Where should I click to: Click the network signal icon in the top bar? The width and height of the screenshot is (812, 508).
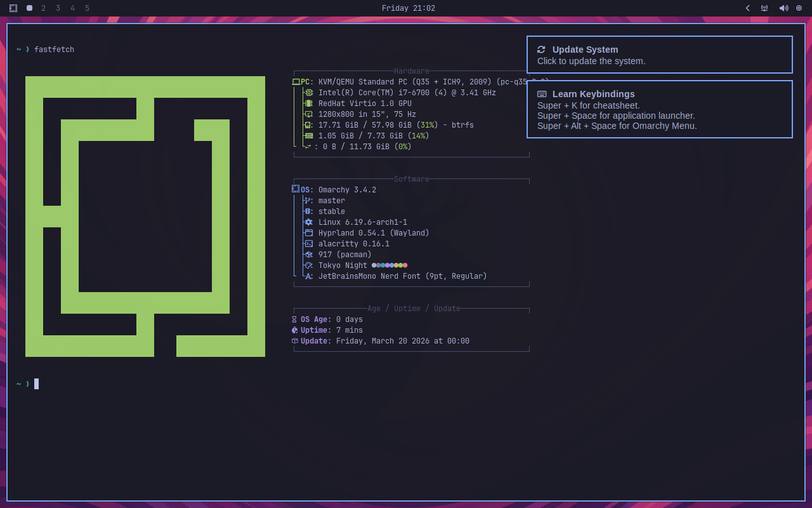pos(764,8)
